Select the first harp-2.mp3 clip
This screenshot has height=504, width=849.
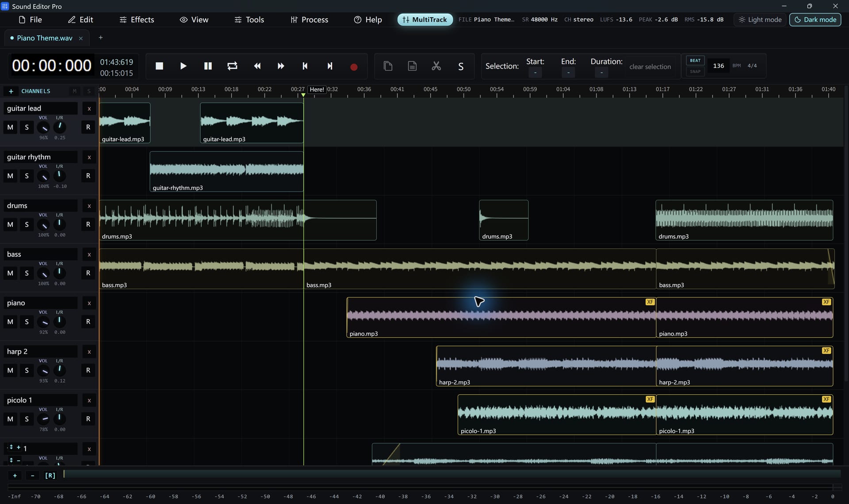pos(546,366)
